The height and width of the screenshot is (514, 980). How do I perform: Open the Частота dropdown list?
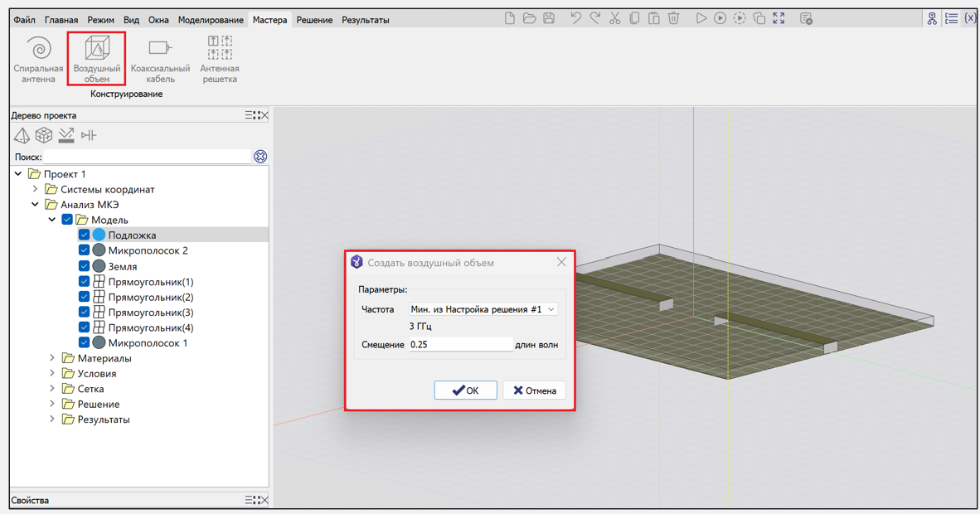pyautogui.click(x=483, y=309)
